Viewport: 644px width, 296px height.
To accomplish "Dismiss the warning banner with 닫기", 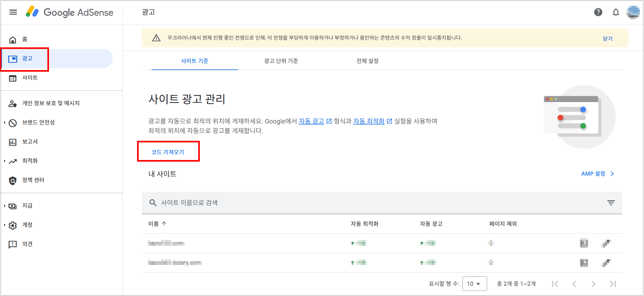I will (x=607, y=38).
